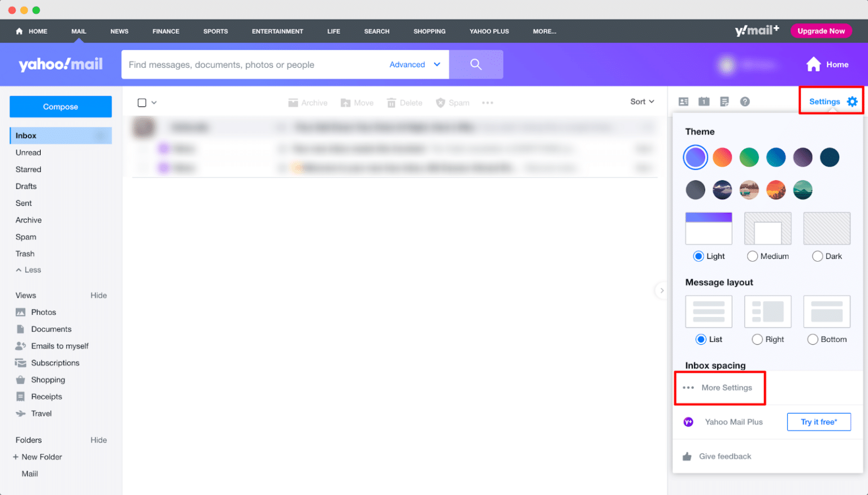Open the Advanced search dropdown

[413, 64]
